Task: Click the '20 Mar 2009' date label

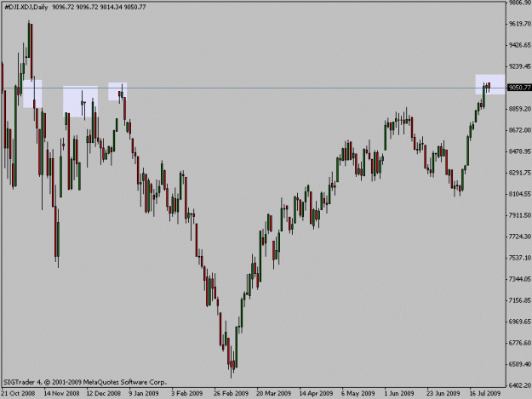Action: (273, 394)
